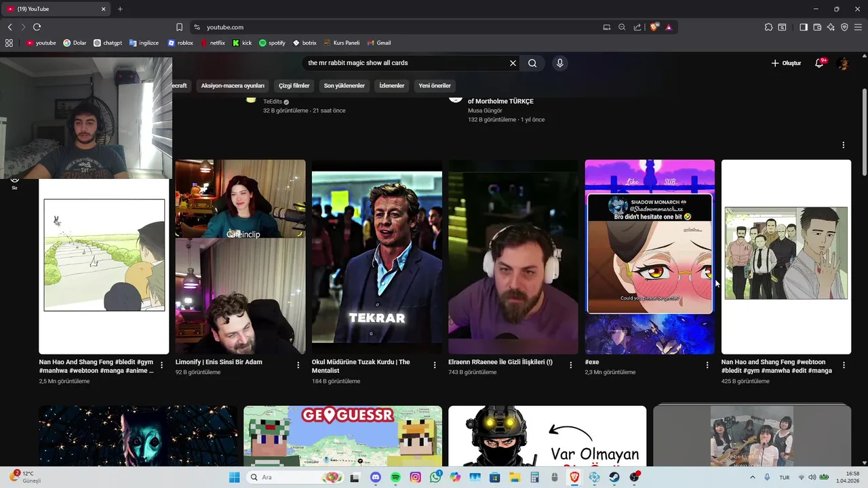The height and width of the screenshot is (488, 868).
Task: Select the Aksiyon-macera oyunları filter chip
Action: pyautogui.click(x=233, y=85)
